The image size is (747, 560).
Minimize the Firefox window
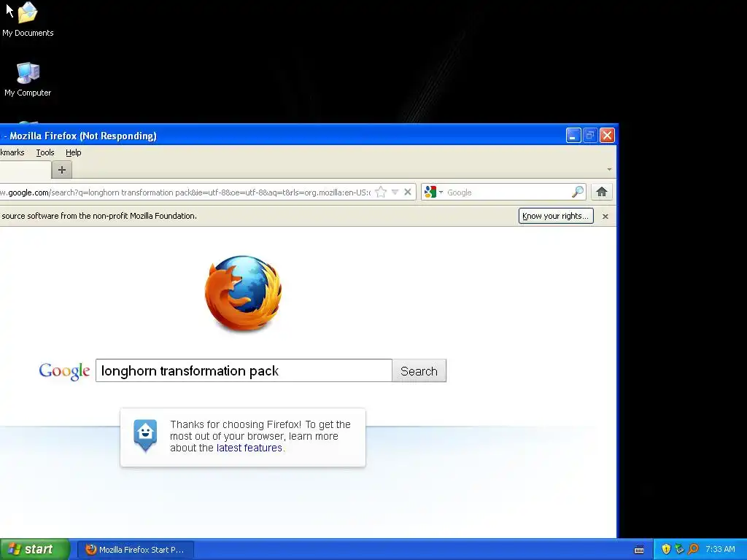point(573,136)
